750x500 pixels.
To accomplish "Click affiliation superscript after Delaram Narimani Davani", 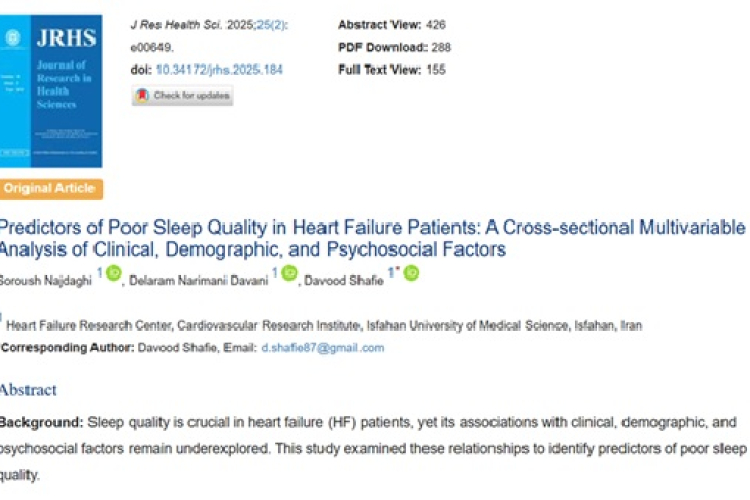I will (x=275, y=272).
